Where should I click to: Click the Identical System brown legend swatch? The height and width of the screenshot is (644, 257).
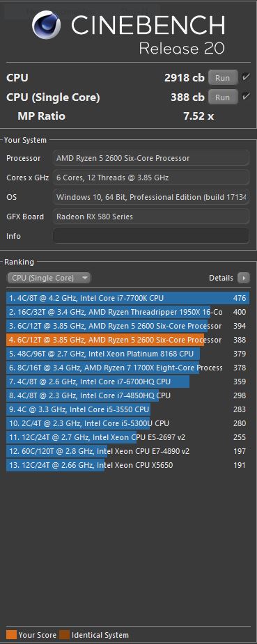click(x=65, y=634)
